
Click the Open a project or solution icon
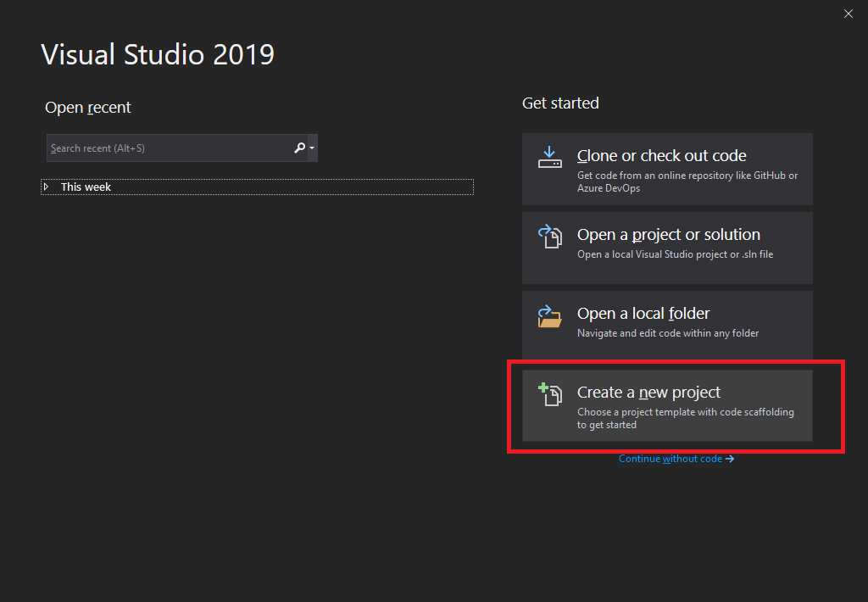tap(549, 236)
